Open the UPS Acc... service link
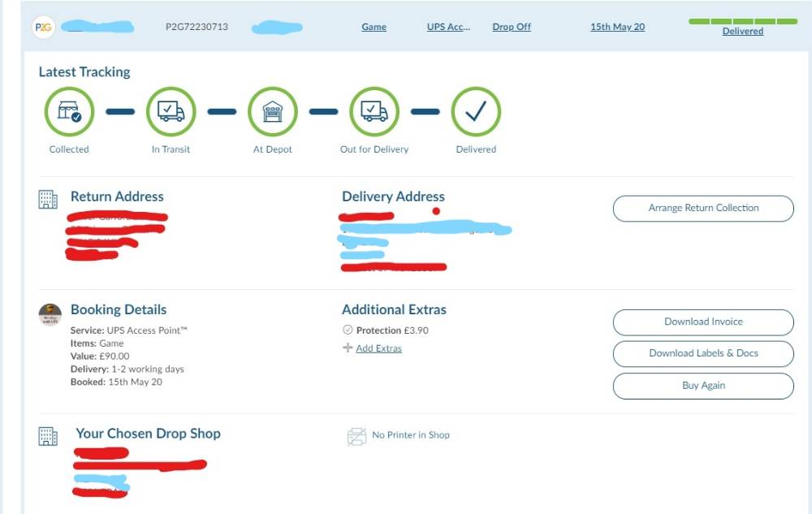Image resolution: width=812 pixels, height=514 pixels. 448,27
